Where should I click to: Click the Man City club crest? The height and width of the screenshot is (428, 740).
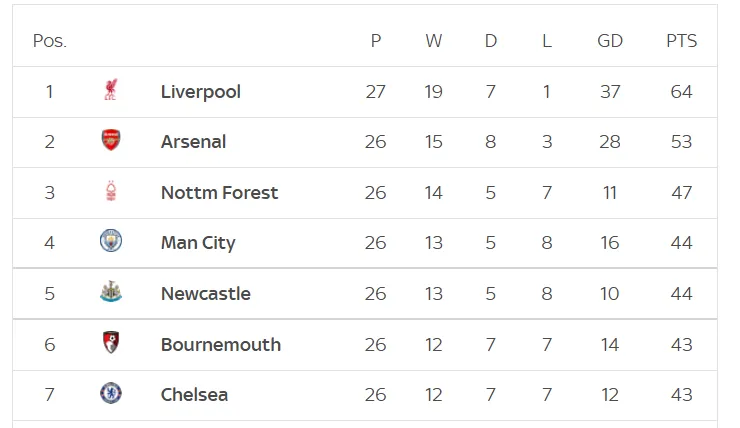(x=111, y=241)
